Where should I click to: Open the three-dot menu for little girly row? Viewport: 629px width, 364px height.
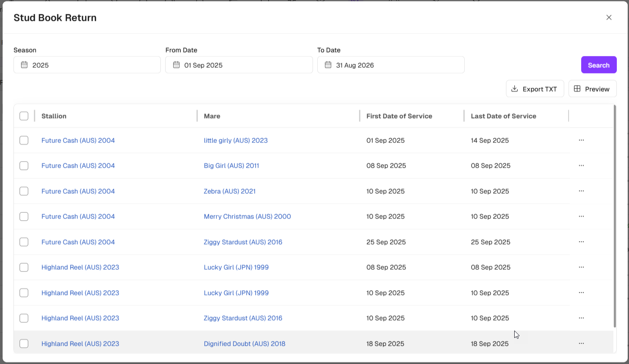point(581,140)
